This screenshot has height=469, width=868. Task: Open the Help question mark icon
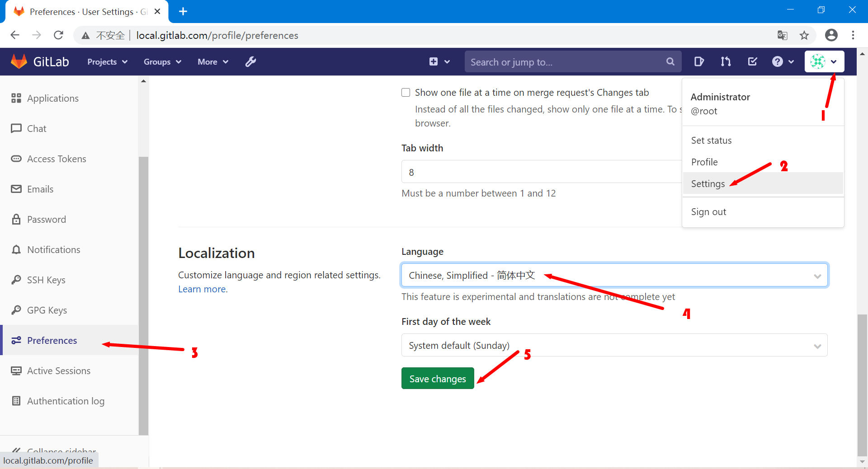coord(777,61)
